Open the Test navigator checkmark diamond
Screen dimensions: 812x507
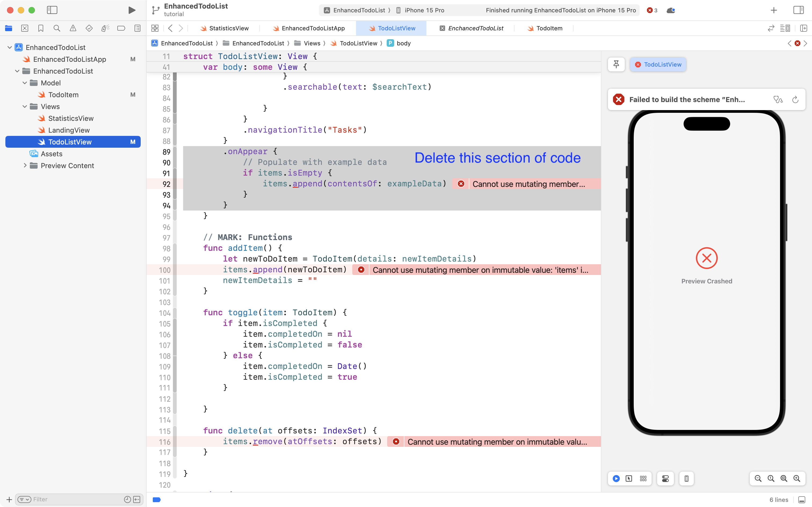point(89,28)
